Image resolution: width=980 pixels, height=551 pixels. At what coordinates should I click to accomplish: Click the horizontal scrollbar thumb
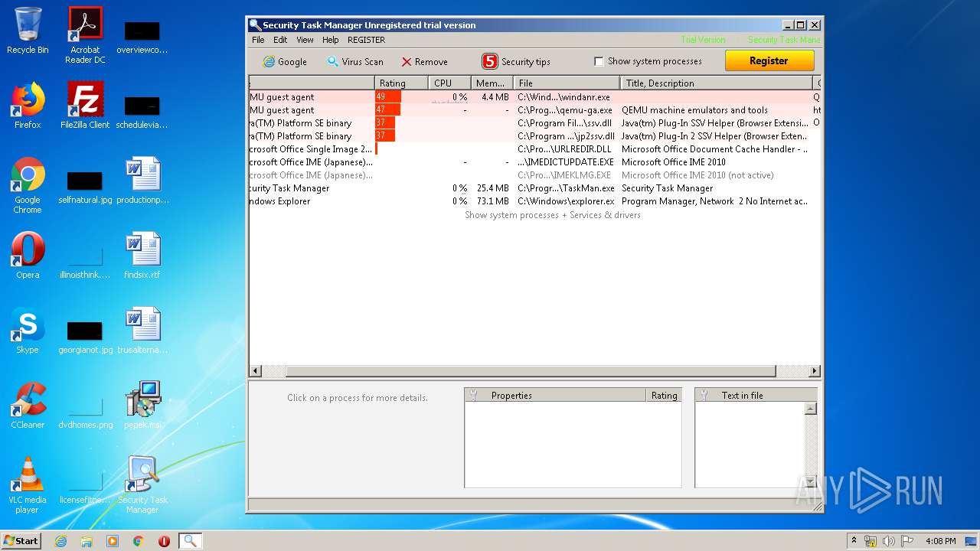point(531,371)
